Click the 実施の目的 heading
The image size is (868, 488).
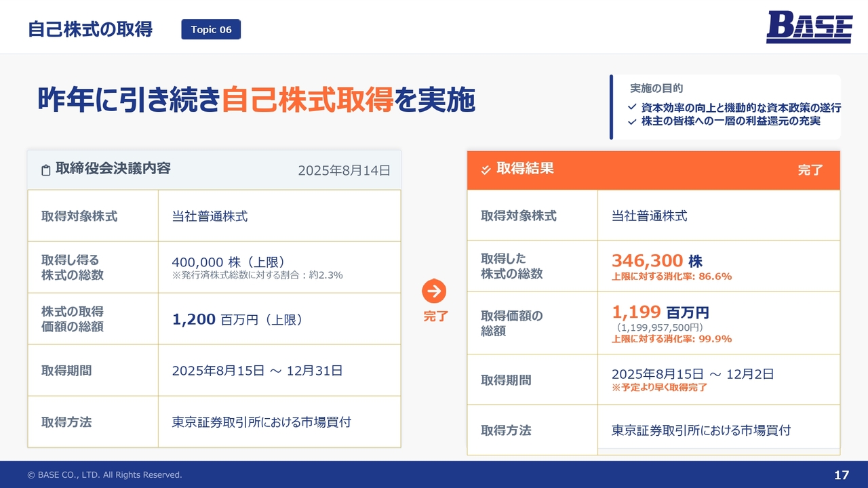tap(656, 88)
